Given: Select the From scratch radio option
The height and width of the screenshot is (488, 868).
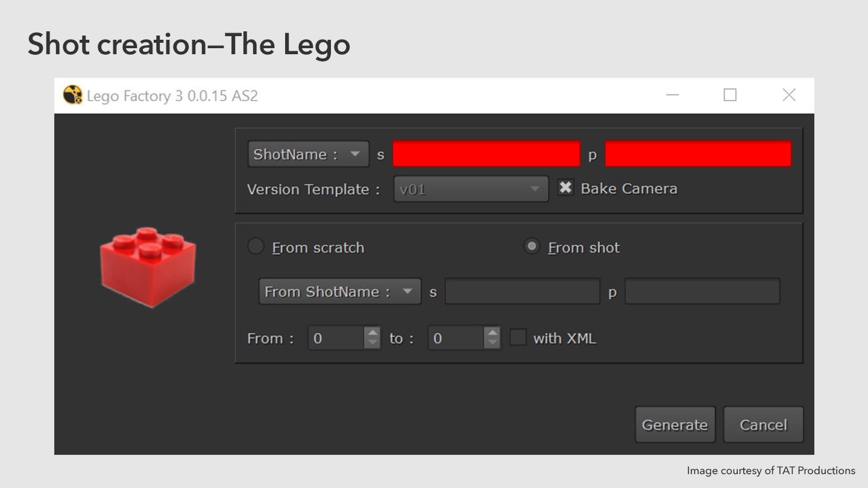Looking at the screenshot, I should point(256,246).
